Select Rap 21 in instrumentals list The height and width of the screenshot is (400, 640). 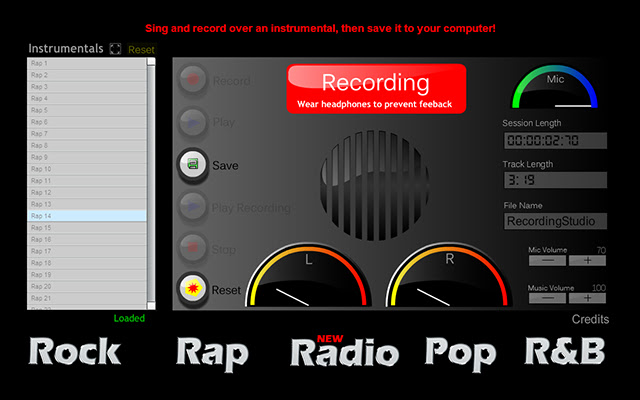(87, 298)
